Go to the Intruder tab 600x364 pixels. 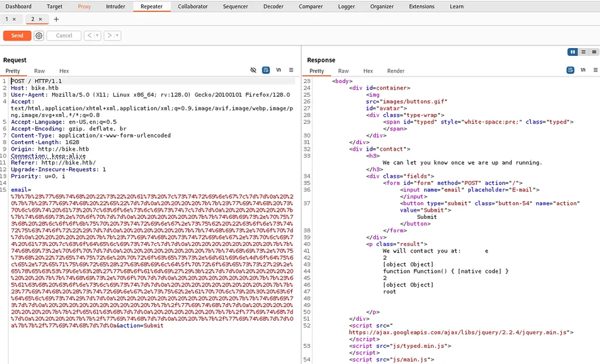115,6
